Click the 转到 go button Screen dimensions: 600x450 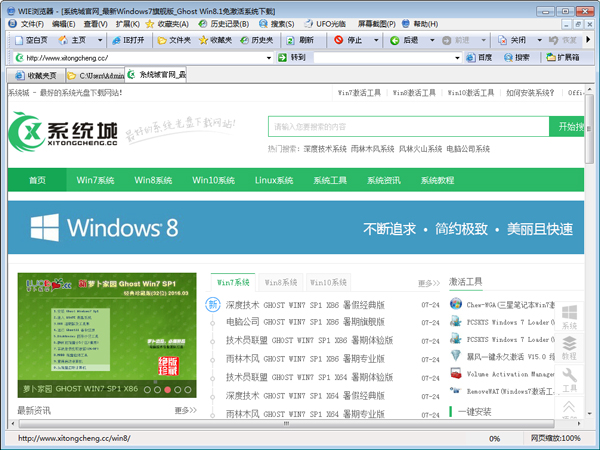pos(292,58)
